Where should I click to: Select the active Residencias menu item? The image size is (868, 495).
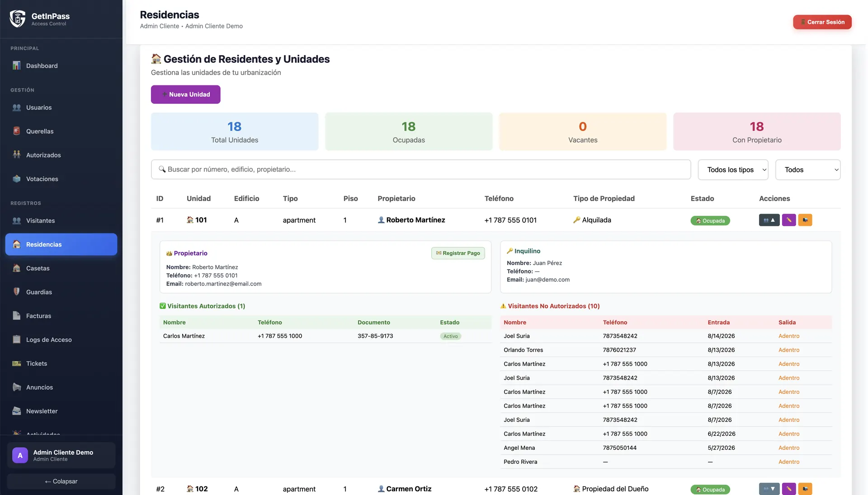click(61, 244)
